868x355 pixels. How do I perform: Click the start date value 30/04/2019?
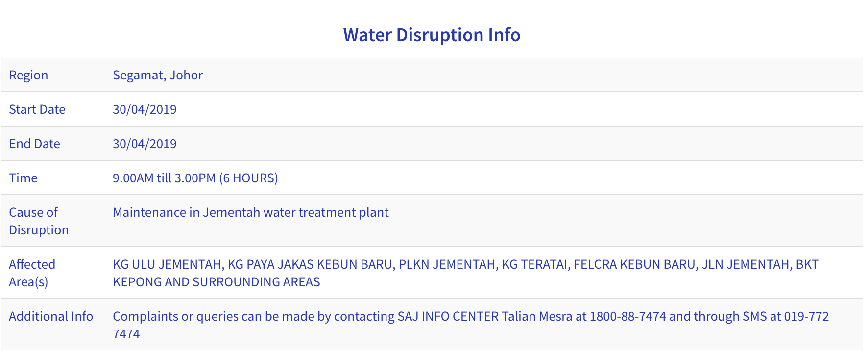145,109
